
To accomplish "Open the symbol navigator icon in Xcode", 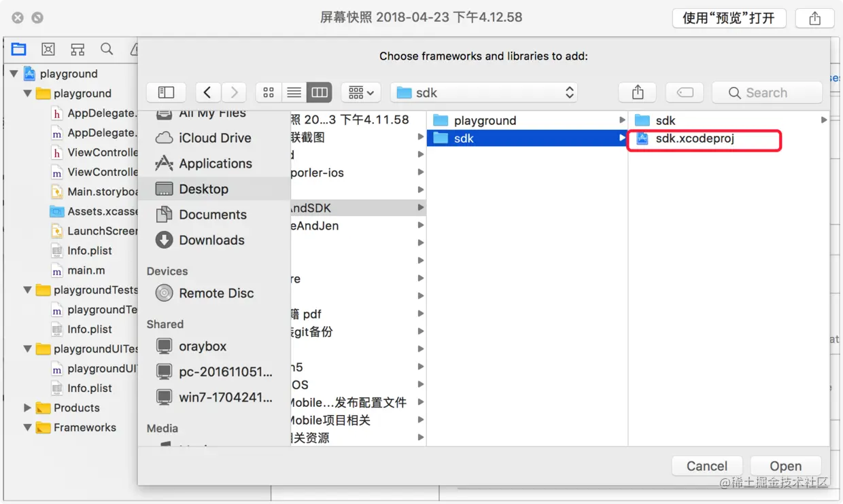I will (78, 49).
